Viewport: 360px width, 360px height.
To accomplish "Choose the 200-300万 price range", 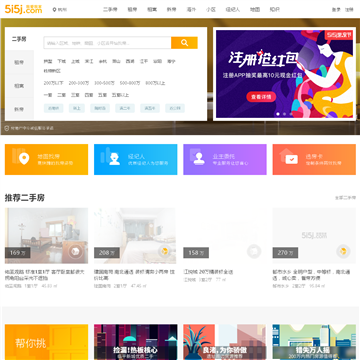I will 79,83.
